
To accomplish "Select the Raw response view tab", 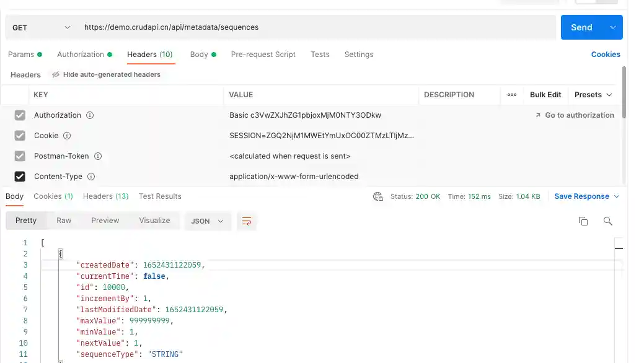I will [x=64, y=221].
